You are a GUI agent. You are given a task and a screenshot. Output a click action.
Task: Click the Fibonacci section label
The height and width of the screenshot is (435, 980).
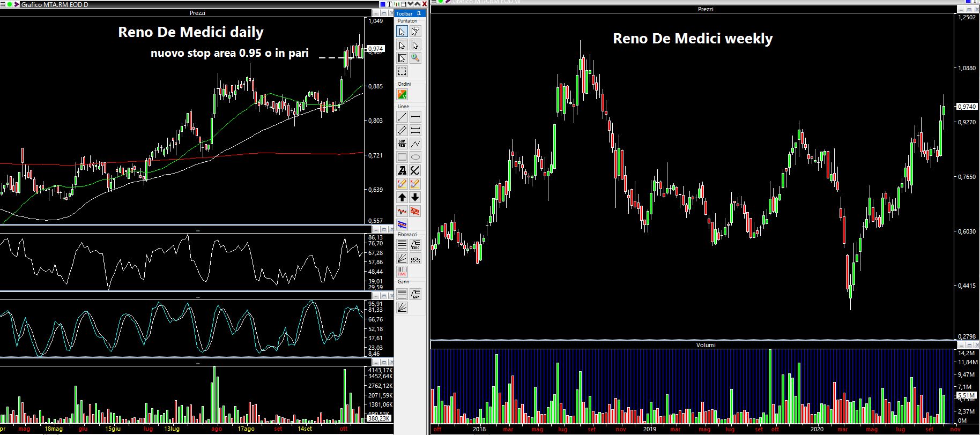tap(407, 235)
